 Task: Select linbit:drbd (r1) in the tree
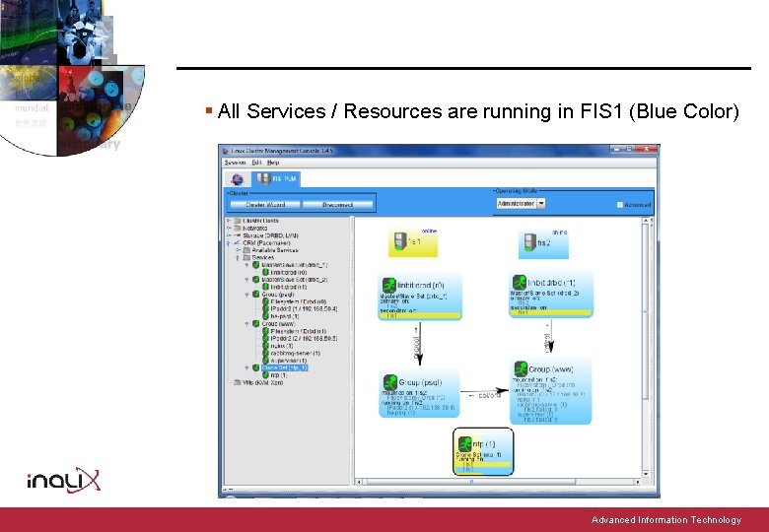point(289,287)
